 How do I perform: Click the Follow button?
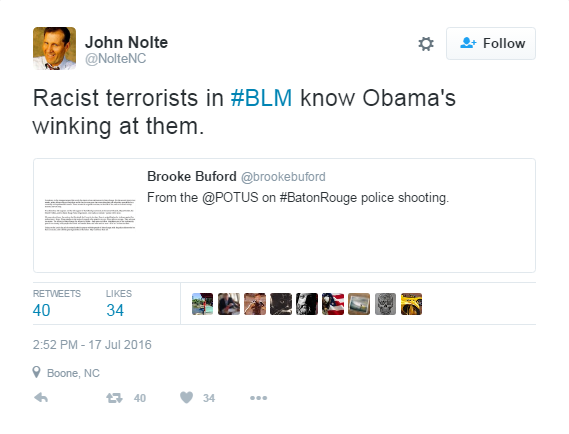coord(491,44)
